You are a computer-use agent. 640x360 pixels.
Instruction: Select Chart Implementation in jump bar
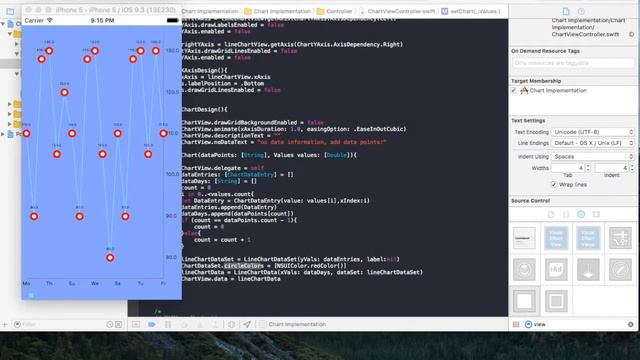(x=278, y=11)
